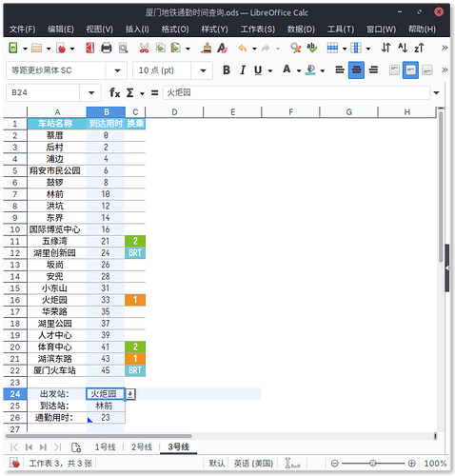455x476 pixels.
Task: Click the Insert Row icon
Action: [332, 48]
